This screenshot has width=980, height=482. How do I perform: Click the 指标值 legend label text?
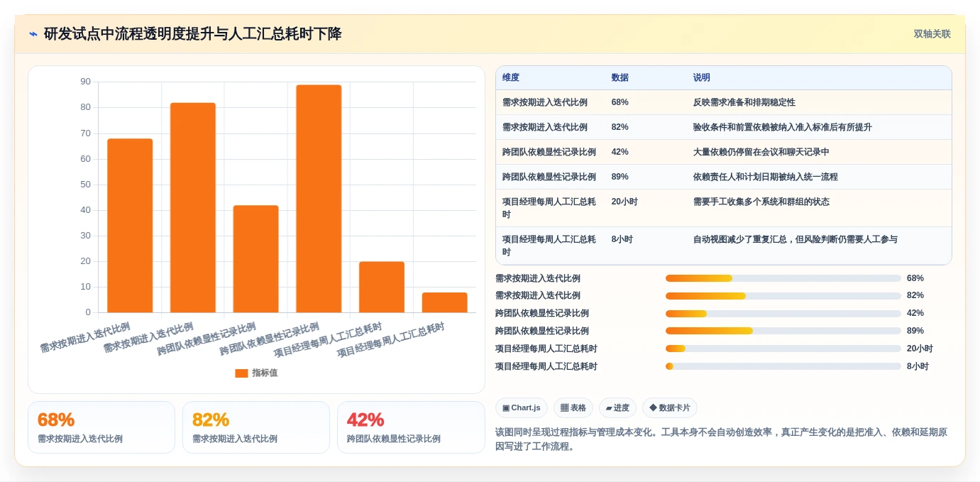point(265,373)
